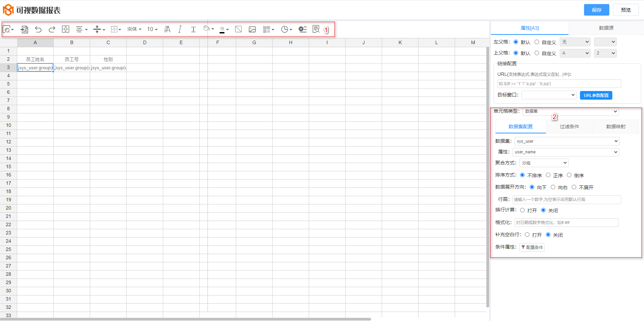The height and width of the screenshot is (323, 644).
Task: Select cell B3 with sys_user.group expression
Action: (72, 68)
